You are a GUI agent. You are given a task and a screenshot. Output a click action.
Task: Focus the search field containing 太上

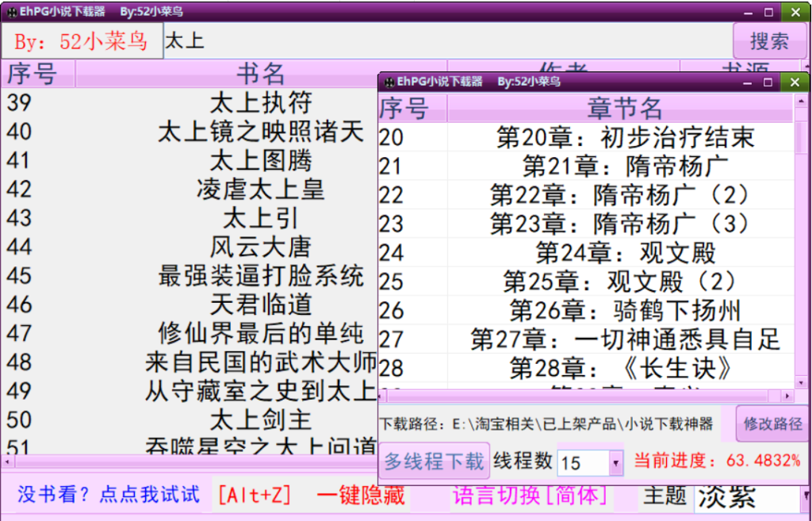tap(444, 40)
